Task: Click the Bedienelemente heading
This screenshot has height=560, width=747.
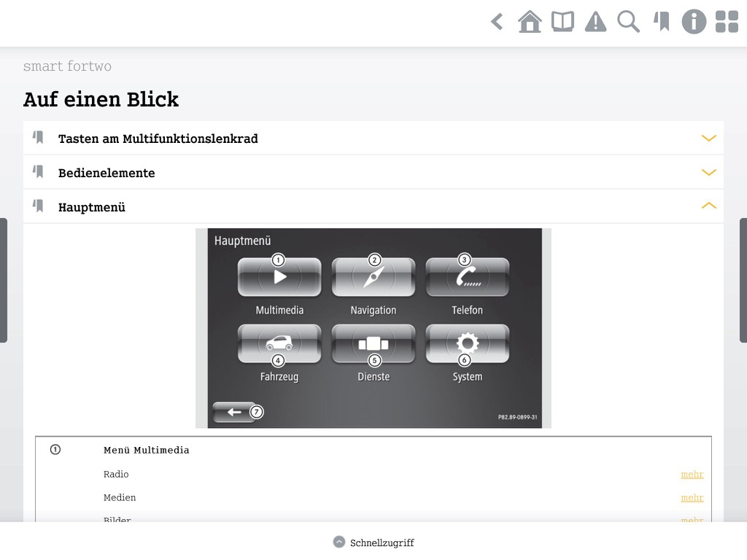Action: (107, 173)
